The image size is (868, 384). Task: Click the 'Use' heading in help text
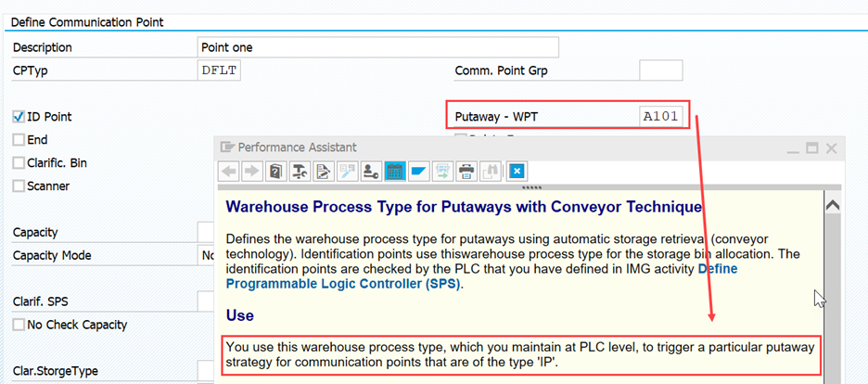(x=239, y=315)
